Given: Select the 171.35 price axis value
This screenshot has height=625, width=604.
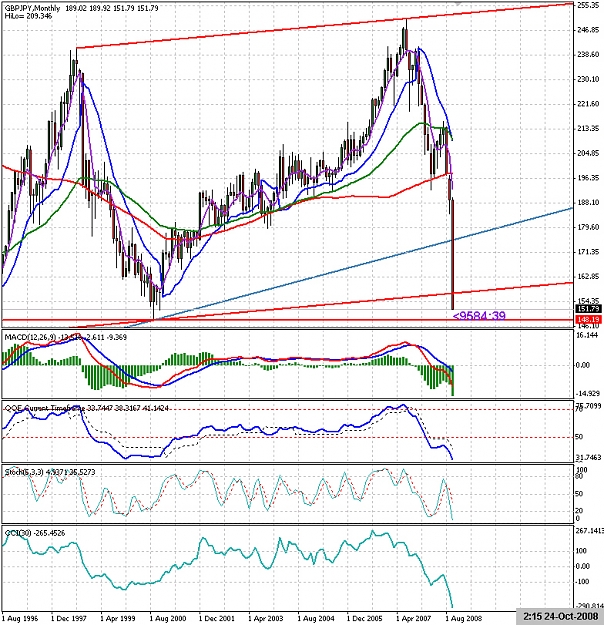Looking at the screenshot, I should click(x=588, y=252).
